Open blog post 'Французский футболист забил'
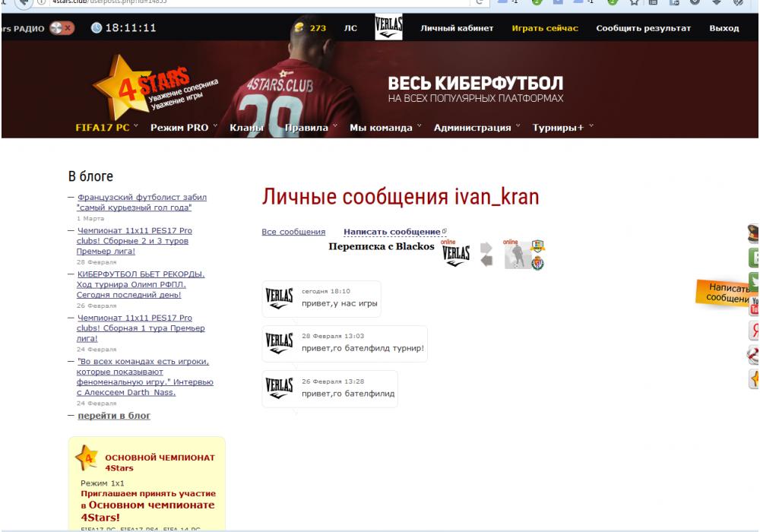 click(x=141, y=202)
